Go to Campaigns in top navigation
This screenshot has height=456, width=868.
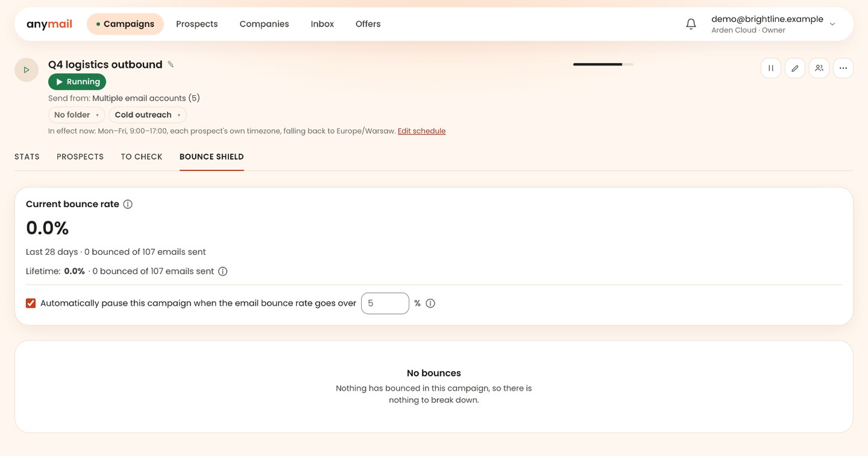point(125,24)
